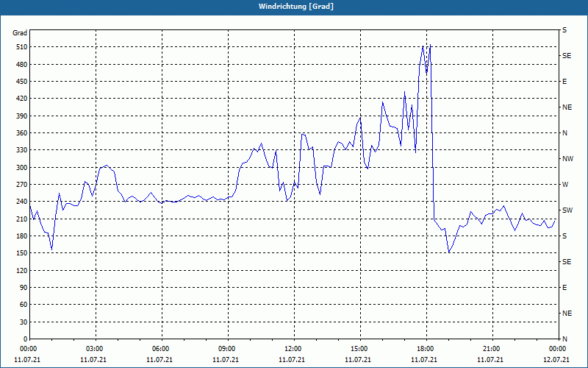Image resolution: width=588 pixels, height=368 pixels.
Task: Click the 'Windrichtung [Grad]' chart title
Action: click(x=296, y=7)
